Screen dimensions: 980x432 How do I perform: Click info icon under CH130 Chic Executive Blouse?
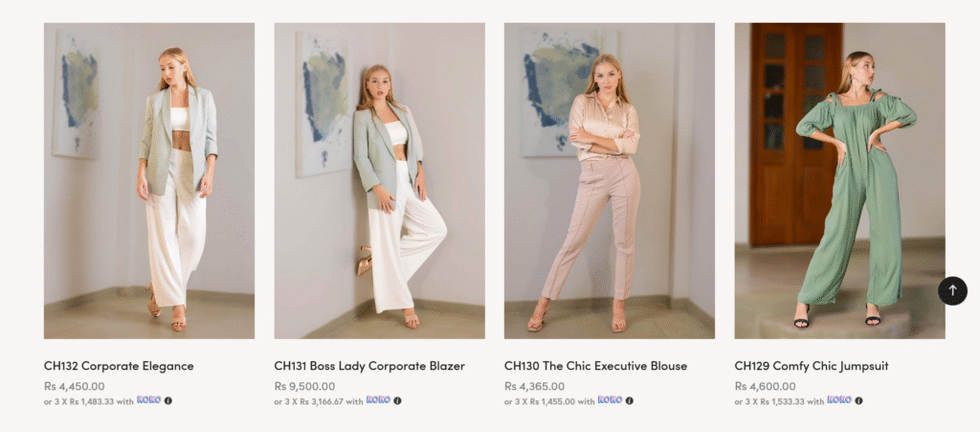click(629, 400)
